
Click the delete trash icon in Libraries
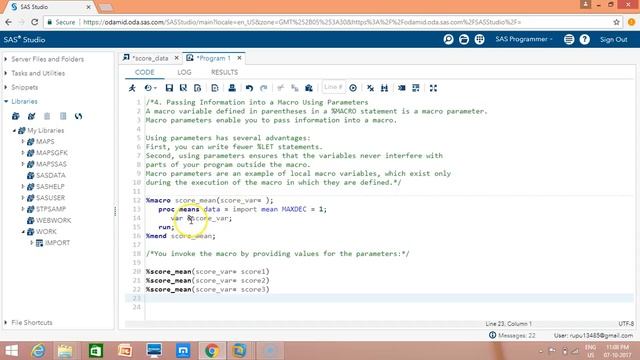(47, 116)
